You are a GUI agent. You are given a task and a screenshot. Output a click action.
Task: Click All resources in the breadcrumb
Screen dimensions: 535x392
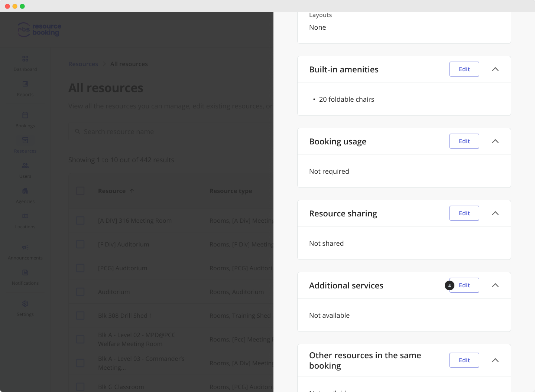point(129,64)
